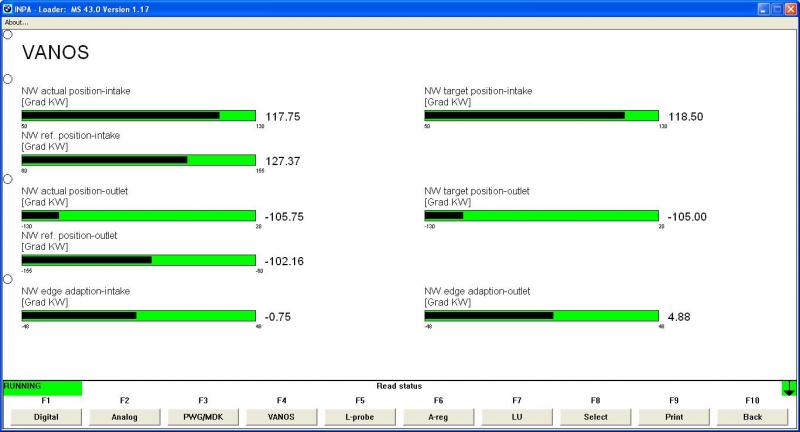The height and width of the screenshot is (432, 800).
Task: Open the About... menu
Action: [x=16, y=22]
